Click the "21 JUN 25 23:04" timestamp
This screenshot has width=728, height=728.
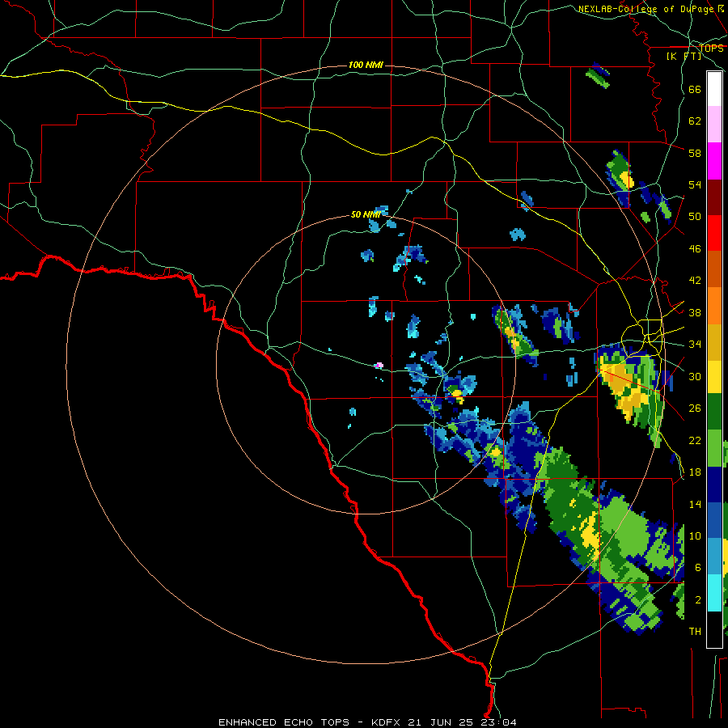(462, 722)
